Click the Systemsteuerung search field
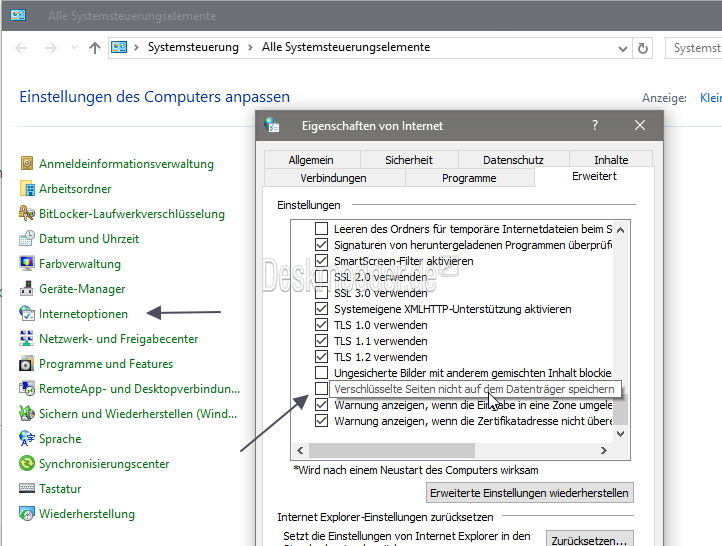Image resolution: width=722 pixels, height=546 pixels. [x=694, y=48]
